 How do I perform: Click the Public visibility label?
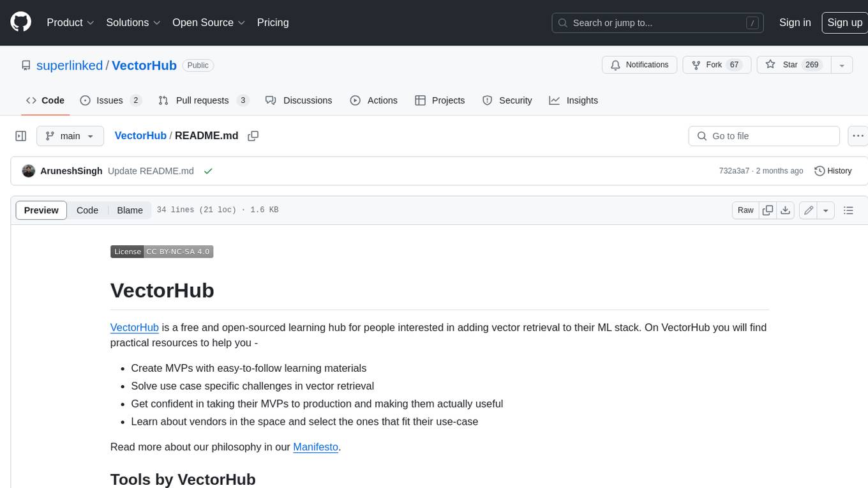(x=198, y=65)
